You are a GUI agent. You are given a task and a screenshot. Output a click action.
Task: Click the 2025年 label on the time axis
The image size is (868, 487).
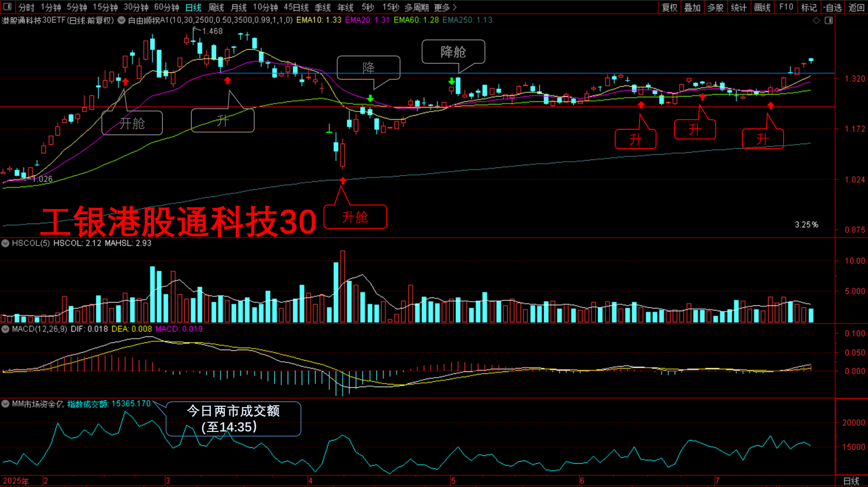pyautogui.click(x=16, y=481)
